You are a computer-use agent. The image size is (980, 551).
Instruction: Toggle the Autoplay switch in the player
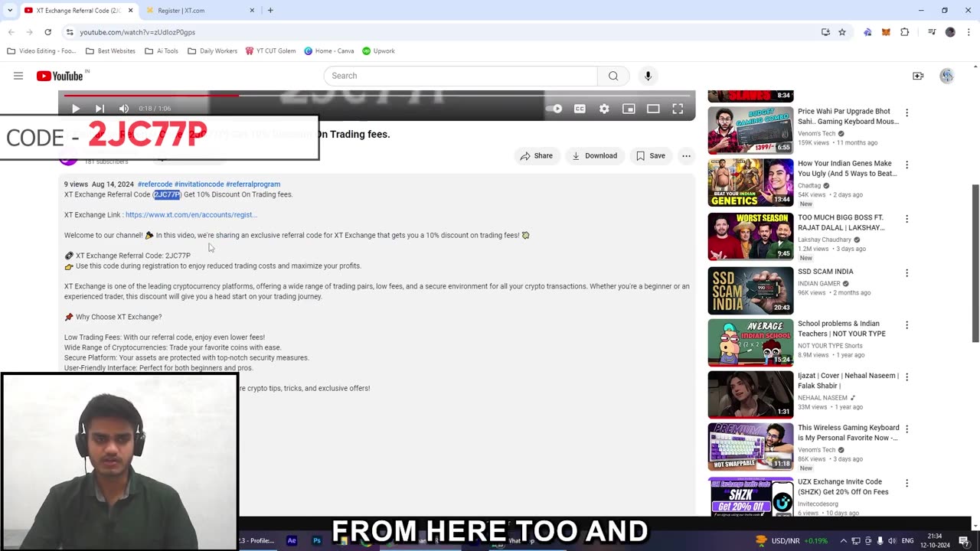coord(556,109)
